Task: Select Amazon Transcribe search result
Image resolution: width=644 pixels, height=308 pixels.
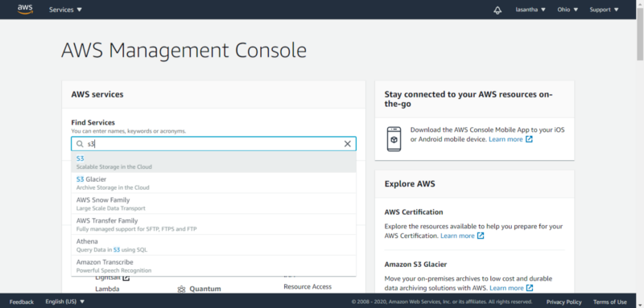Action: [x=213, y=265]
